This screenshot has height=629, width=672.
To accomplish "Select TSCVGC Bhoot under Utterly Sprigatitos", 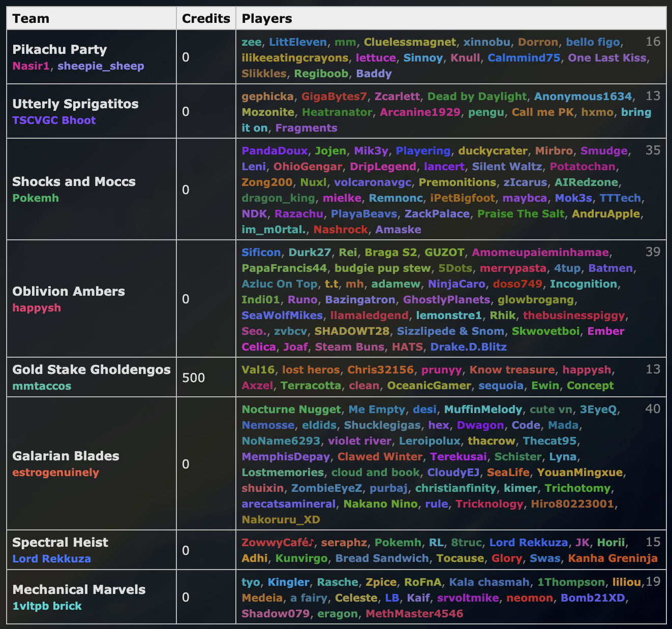I will pyautogui.click(x=54, y=120).
